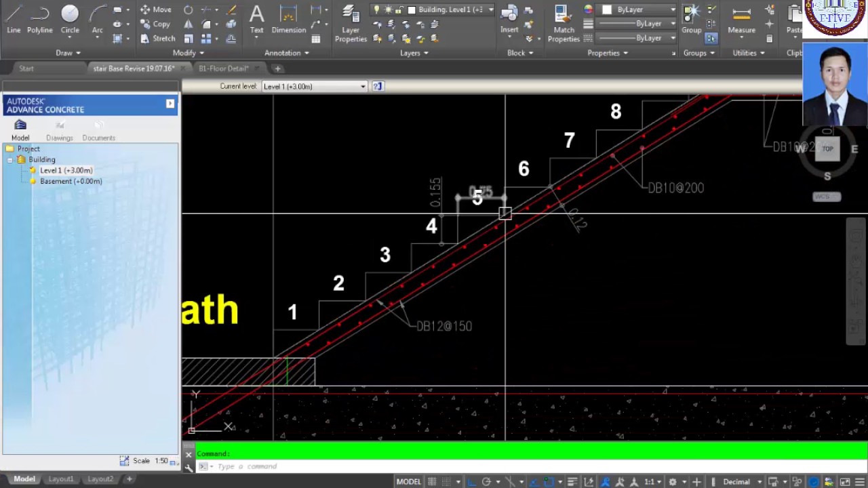Select the Measure tool
The image size is (868, 488).
[741, 19]
